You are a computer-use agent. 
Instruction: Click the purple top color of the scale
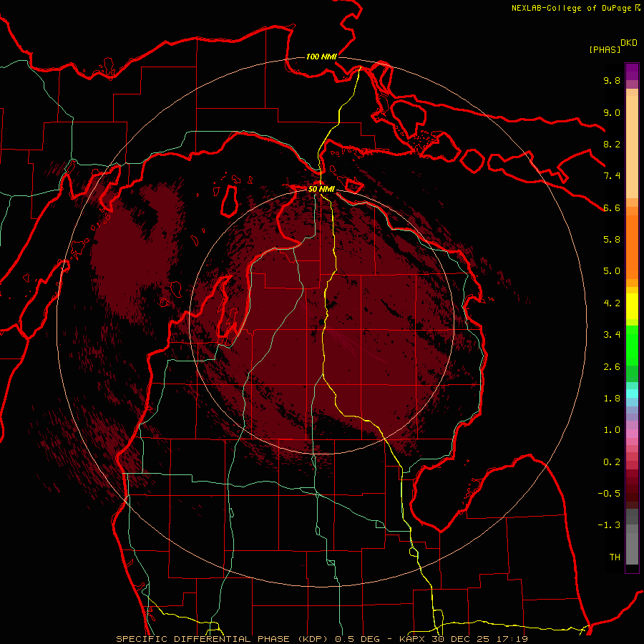(632, 72)
